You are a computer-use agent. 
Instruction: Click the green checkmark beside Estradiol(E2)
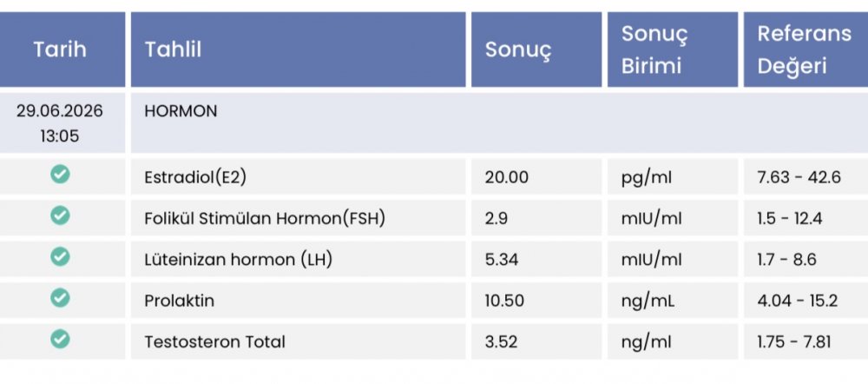(60, 175)
